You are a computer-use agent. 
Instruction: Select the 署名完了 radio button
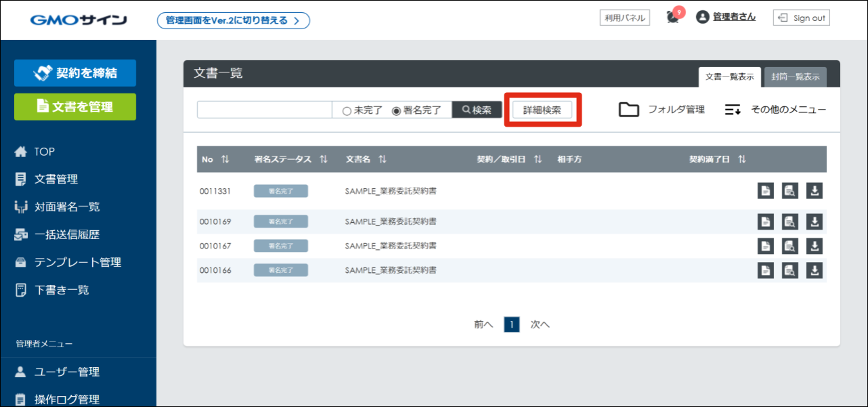397,110
